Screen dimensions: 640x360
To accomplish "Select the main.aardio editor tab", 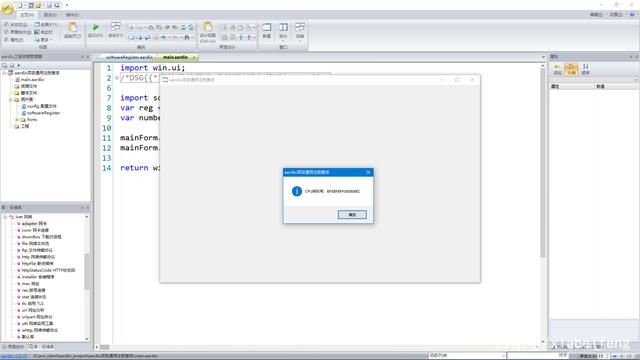I will point(176,58).
